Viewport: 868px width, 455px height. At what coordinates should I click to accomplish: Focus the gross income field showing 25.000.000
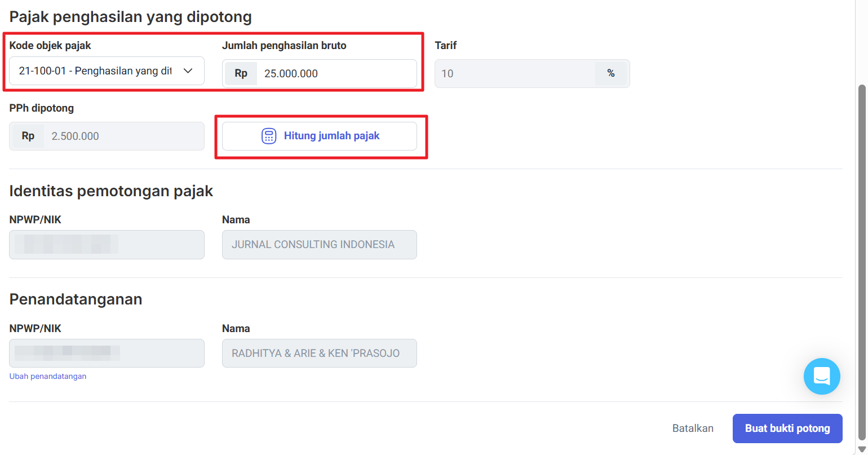(x=335, y=74)
